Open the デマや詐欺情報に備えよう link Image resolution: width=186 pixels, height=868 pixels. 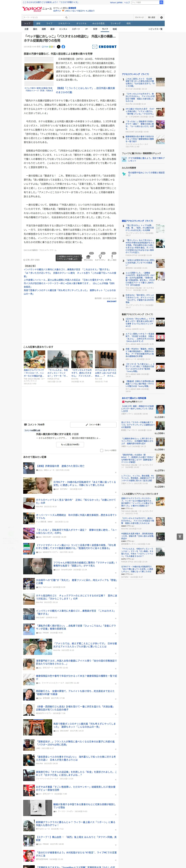click(x=146, y=159)
